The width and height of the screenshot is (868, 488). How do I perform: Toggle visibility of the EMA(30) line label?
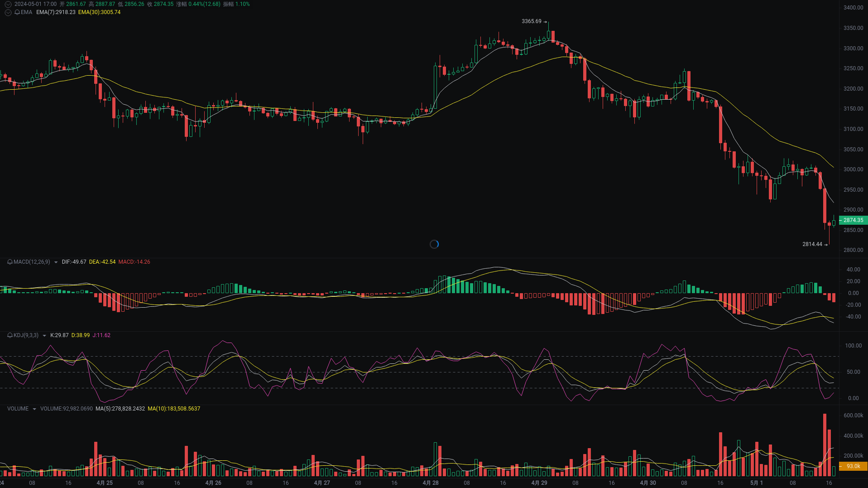pyautogui.click(x=99, y=13)
